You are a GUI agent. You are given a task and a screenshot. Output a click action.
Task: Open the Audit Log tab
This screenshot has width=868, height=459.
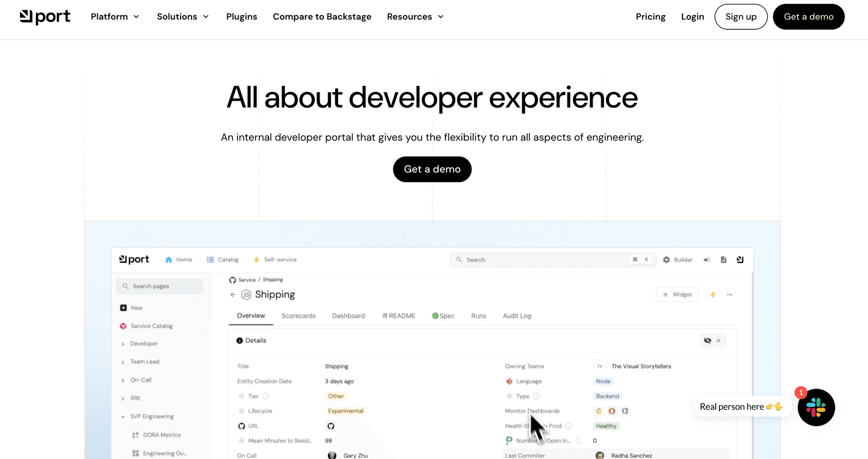(517, 316)
